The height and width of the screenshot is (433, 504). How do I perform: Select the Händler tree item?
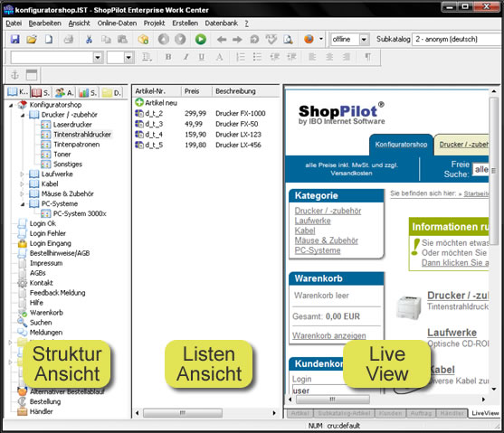(41, 411)
